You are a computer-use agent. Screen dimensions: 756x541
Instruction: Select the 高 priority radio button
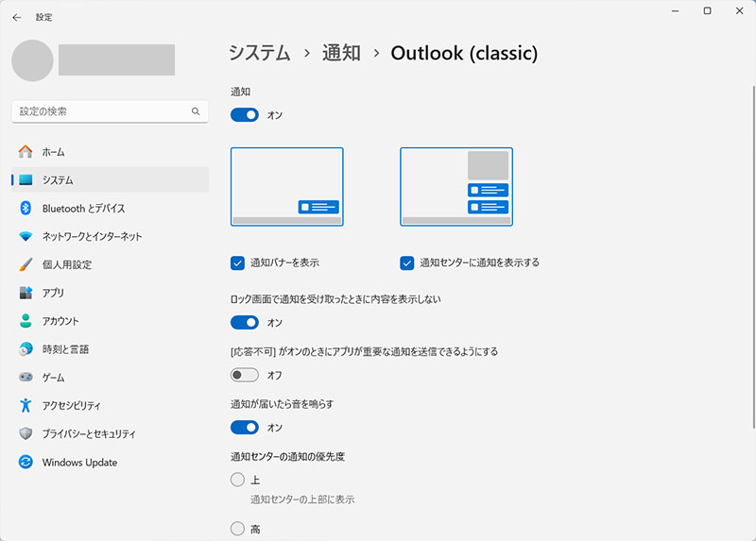point(237,529)
